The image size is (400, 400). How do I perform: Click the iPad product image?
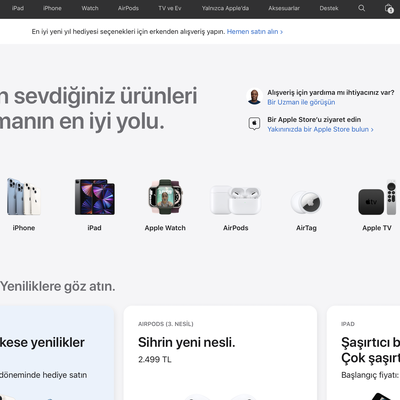pos(95,197)
